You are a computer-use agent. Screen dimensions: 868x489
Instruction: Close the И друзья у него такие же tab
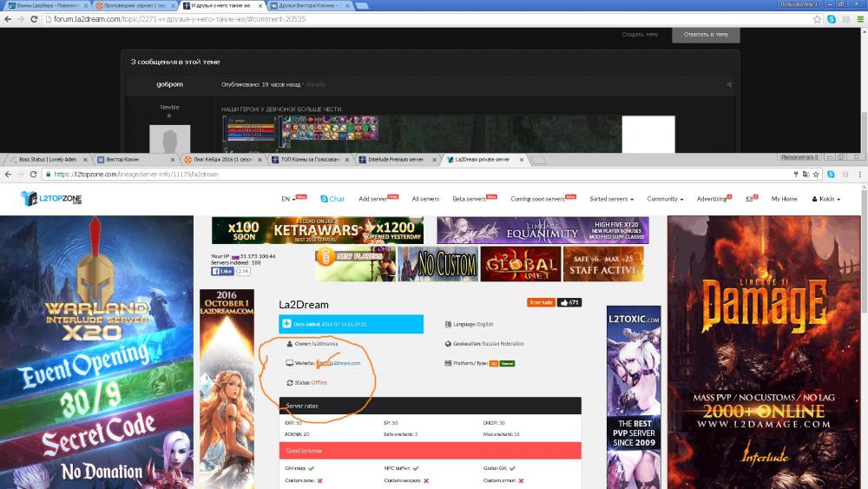260,5
